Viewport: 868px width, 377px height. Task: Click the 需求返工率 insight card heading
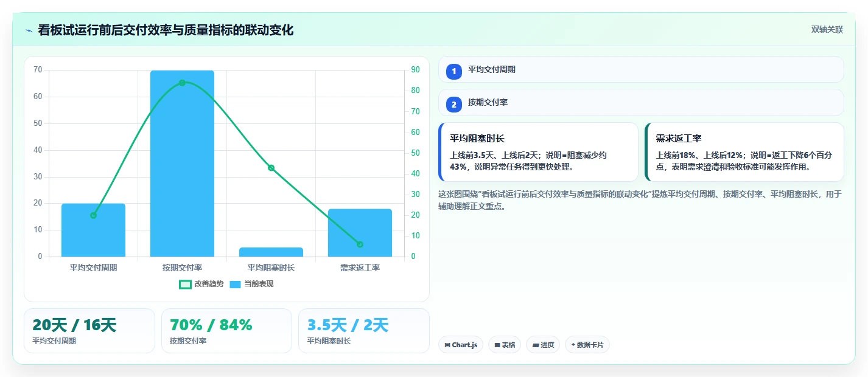[x=679, y=139]
